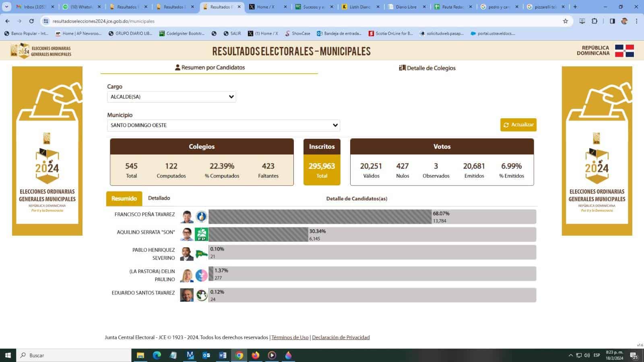Select the Resumido view toggle
The width and height of the screenshot is (644, 362).
pos(124,199)
